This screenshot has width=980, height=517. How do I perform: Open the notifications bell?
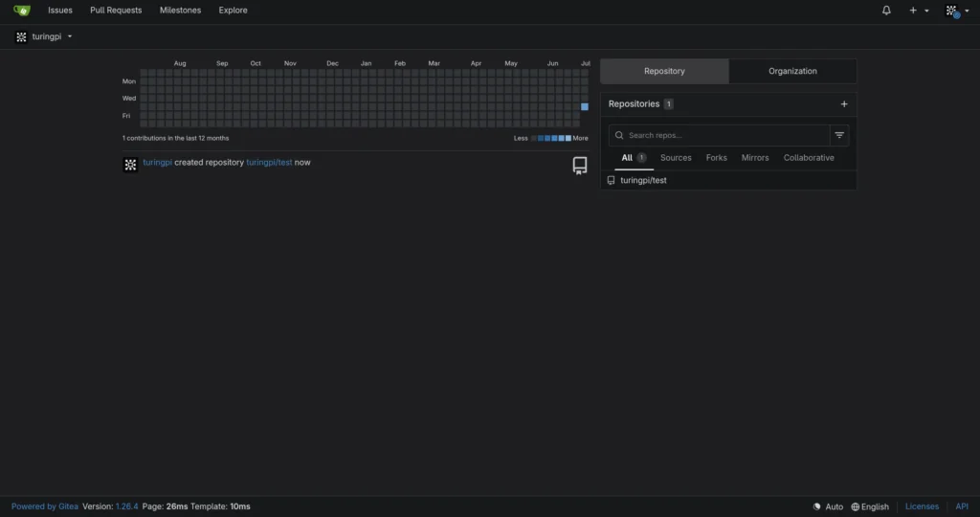pyautogui.click(x=886, y=11)
